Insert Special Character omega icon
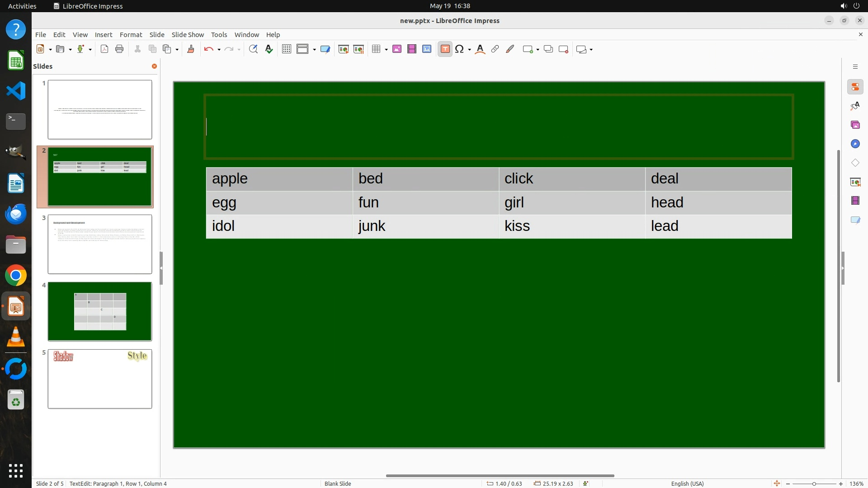 pos(459,49)
